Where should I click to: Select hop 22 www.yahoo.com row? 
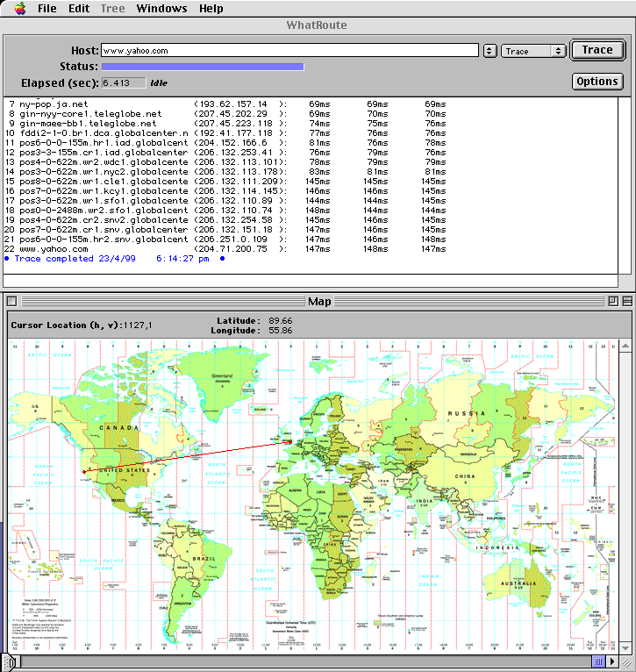(225, 249)
